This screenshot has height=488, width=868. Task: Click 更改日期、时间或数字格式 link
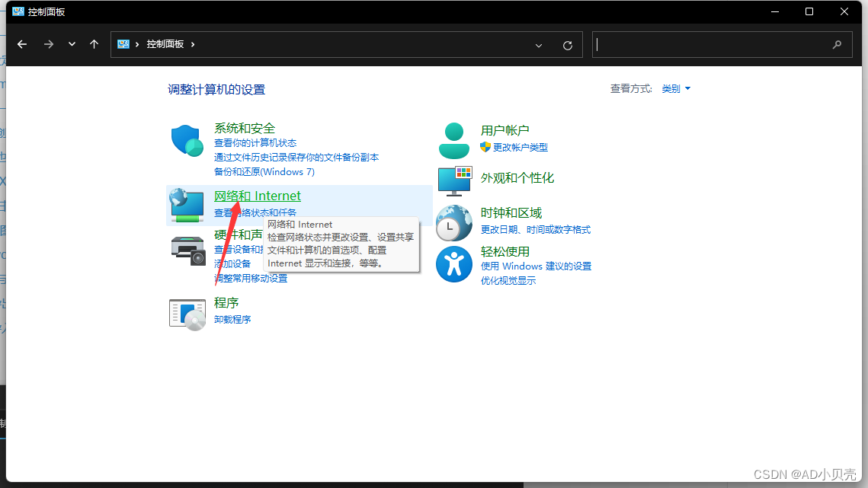[x=535, y=230]
